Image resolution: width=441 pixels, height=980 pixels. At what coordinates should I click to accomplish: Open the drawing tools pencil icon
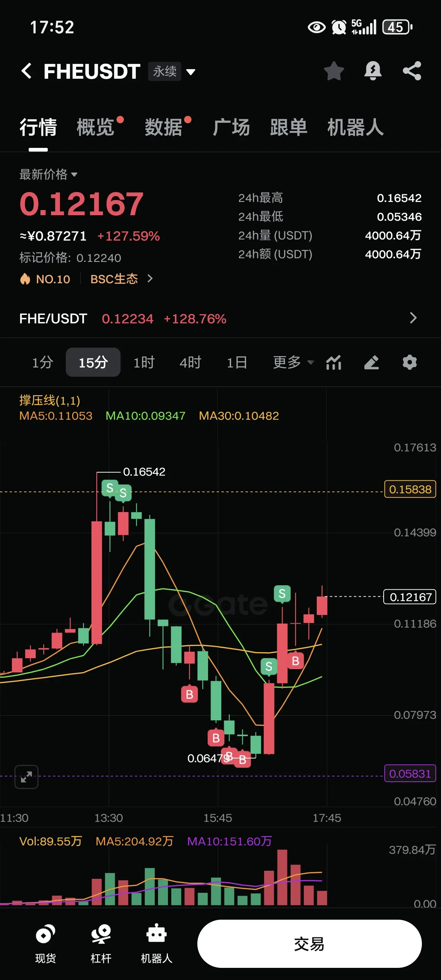click(372, 362)
